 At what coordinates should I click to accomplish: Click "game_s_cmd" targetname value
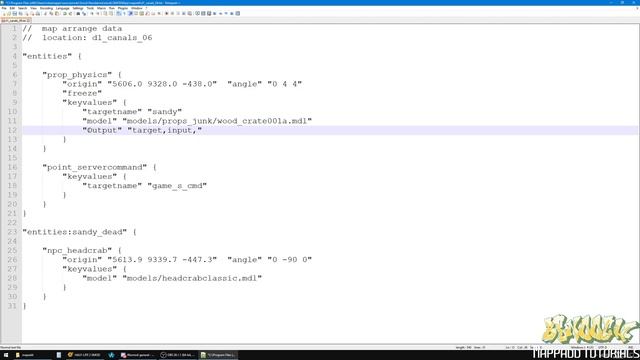pos(177,186)
